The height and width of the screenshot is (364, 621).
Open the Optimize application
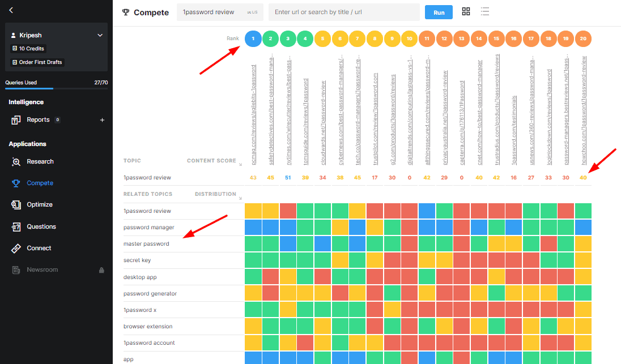pos(39,204)
